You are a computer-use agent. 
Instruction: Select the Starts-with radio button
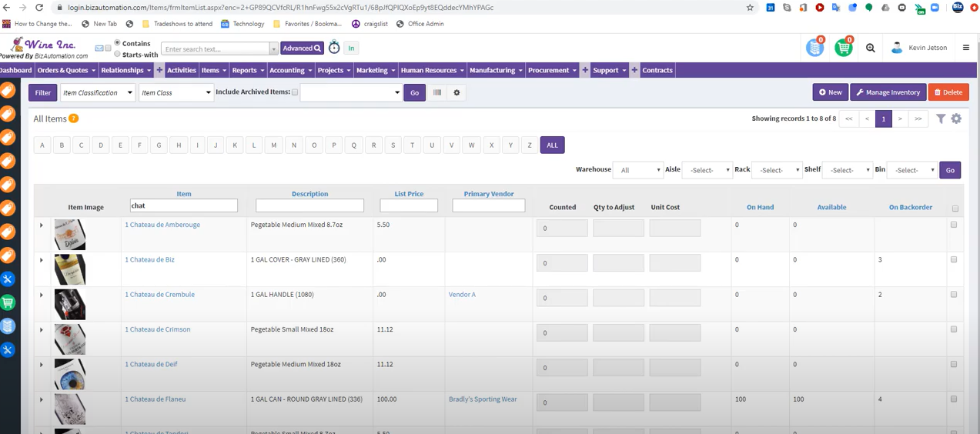117,55
